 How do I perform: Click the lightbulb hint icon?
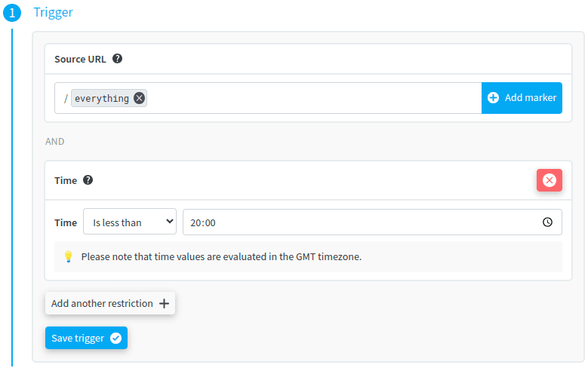point(68,256)
